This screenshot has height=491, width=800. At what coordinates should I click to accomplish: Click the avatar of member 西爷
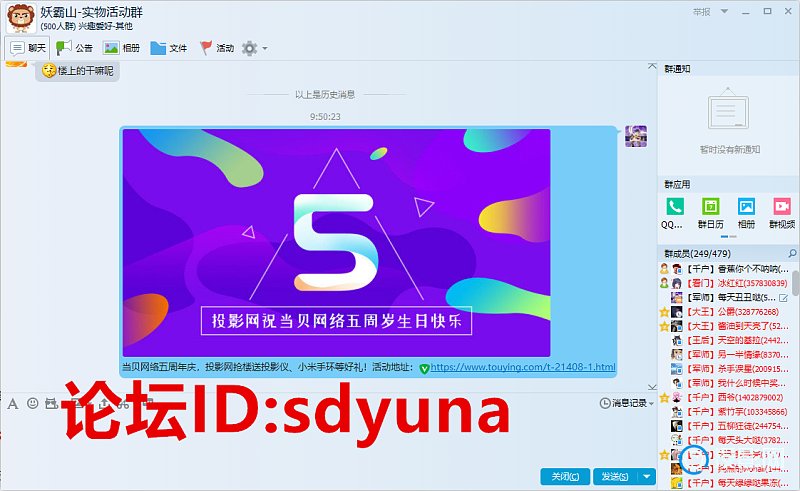(x=677, y=397)
